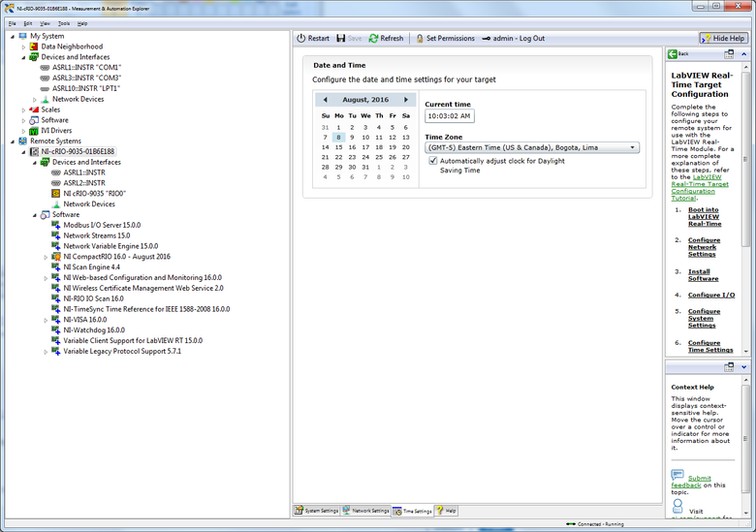Click the undock icon in the upper help pane

click(x=729, y=54)
